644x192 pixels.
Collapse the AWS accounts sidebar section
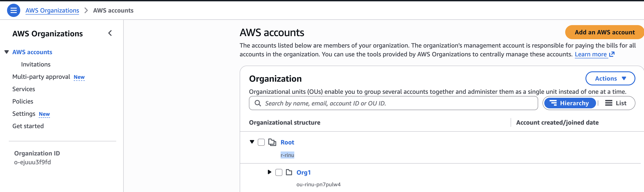(7, 52)
